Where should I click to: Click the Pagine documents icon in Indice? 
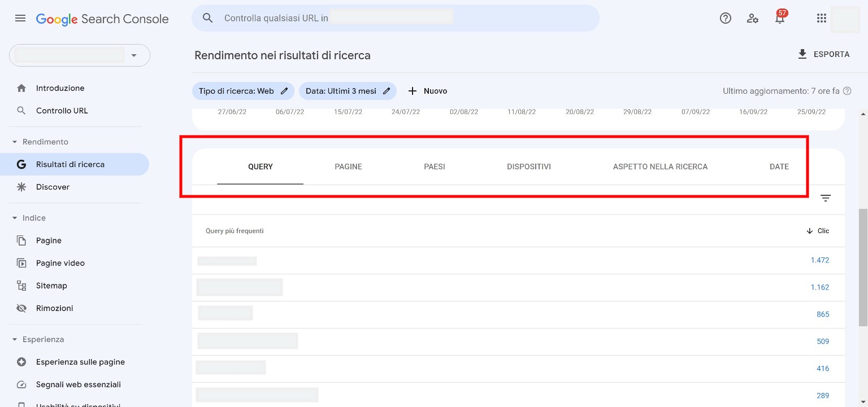(x=21, y=240)
